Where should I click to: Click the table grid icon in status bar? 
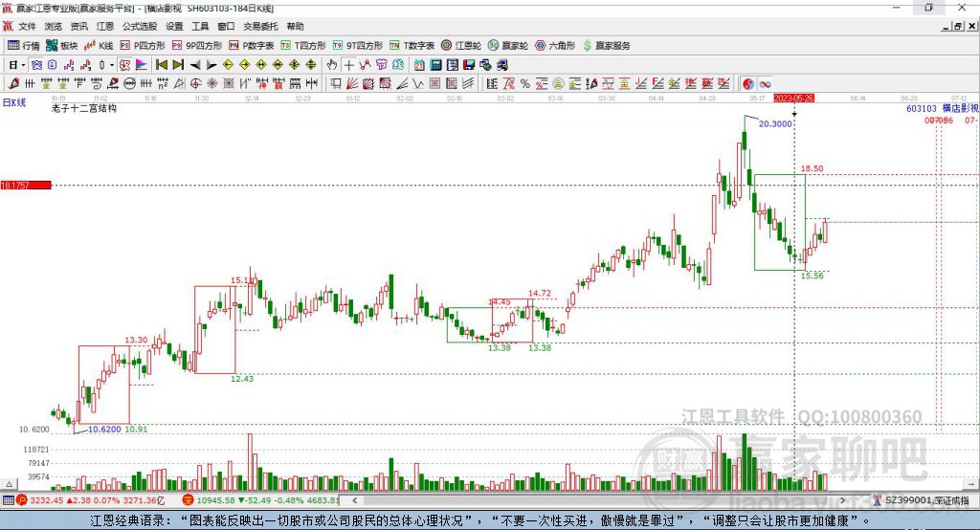[8, 500]
